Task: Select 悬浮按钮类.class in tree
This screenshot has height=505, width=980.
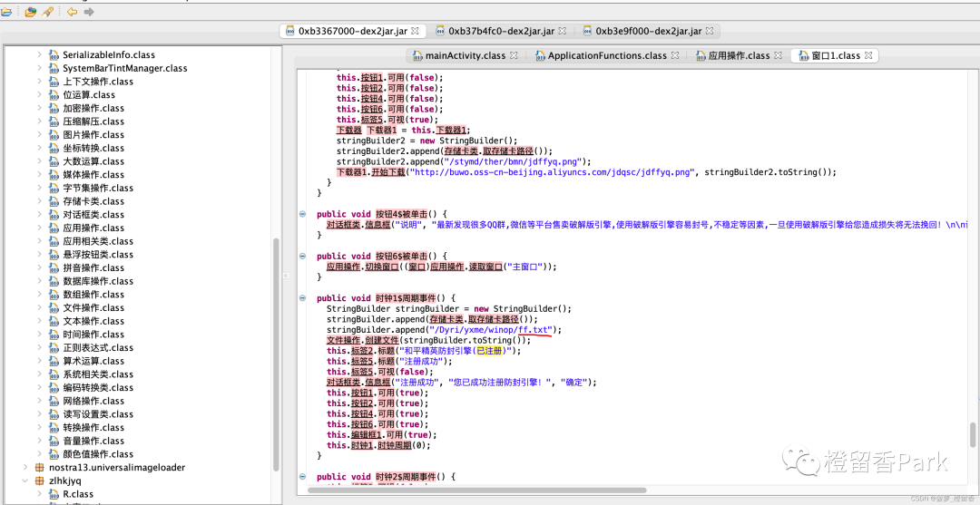Action: (x=98, y=255)
